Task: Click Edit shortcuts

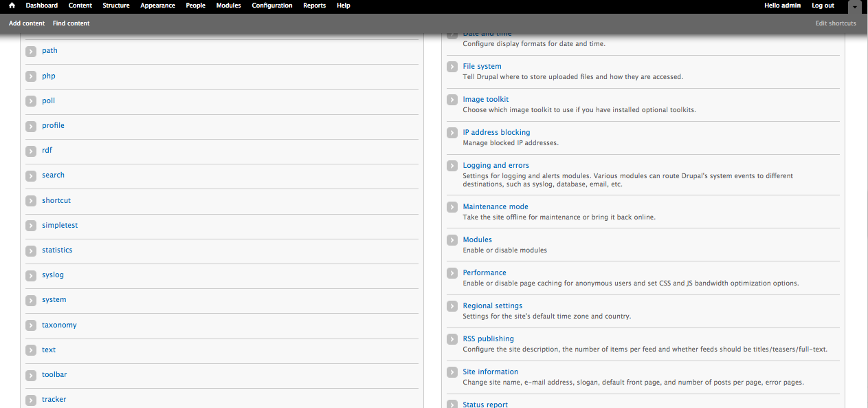Action: (x=835, y=23)
